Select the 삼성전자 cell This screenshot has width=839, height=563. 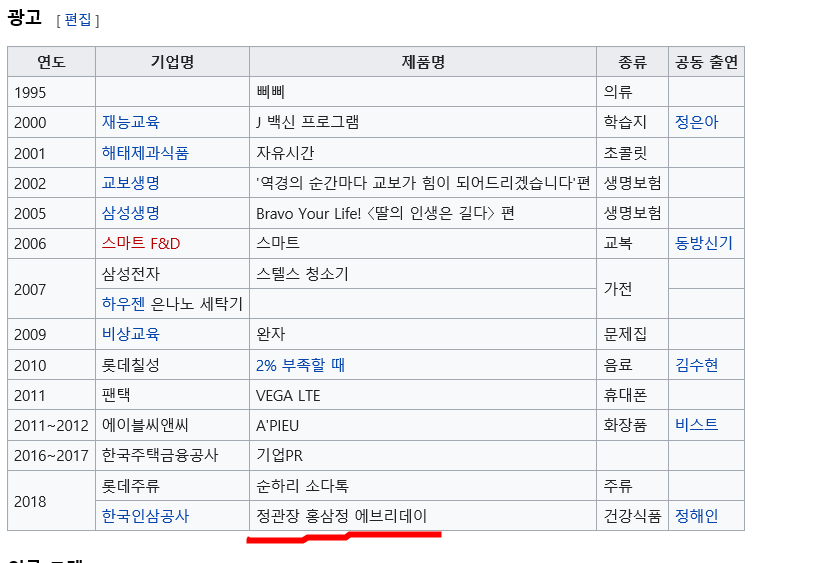point(172,274)
